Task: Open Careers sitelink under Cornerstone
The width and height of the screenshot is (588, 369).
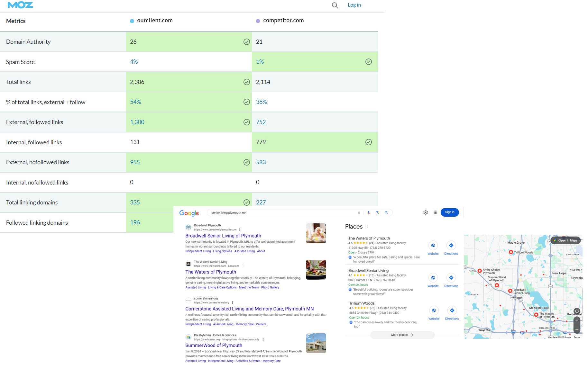Action: 261,324
